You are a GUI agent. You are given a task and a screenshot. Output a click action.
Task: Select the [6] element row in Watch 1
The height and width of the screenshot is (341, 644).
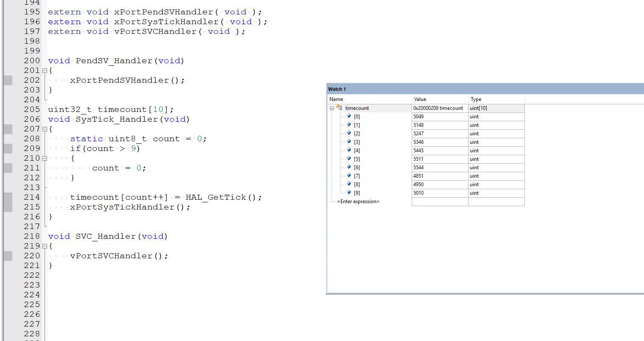(426, 168)
